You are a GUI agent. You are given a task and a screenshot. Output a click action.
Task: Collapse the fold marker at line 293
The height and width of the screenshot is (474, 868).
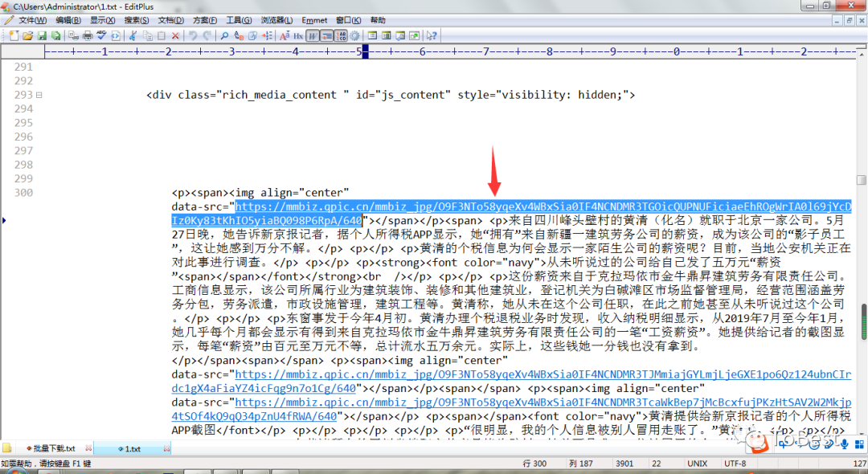pyautogui.click(x=39, y=95)
